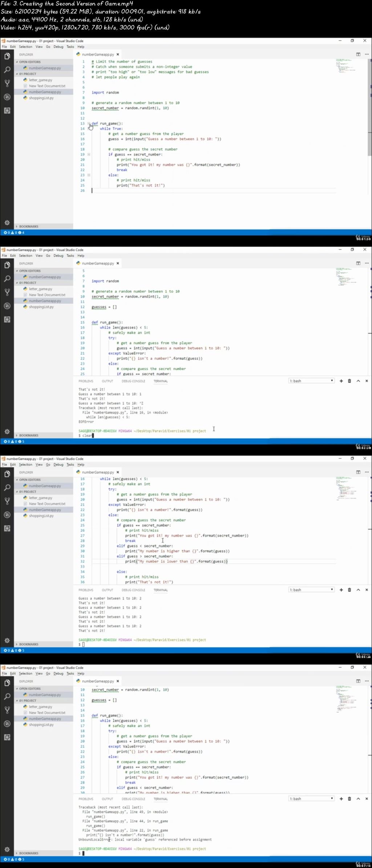Image resolution: width=372 pixels, height=868 pixels.
Task: Select numberGameapp.py under Open Editors, 00:07:14 frame
Action: [45, 695]
